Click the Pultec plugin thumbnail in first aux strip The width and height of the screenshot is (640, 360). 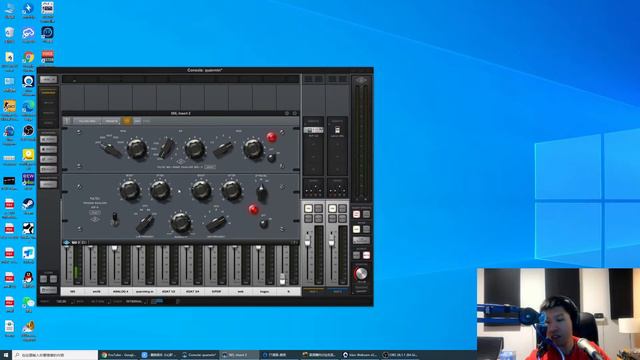point(313,130)
